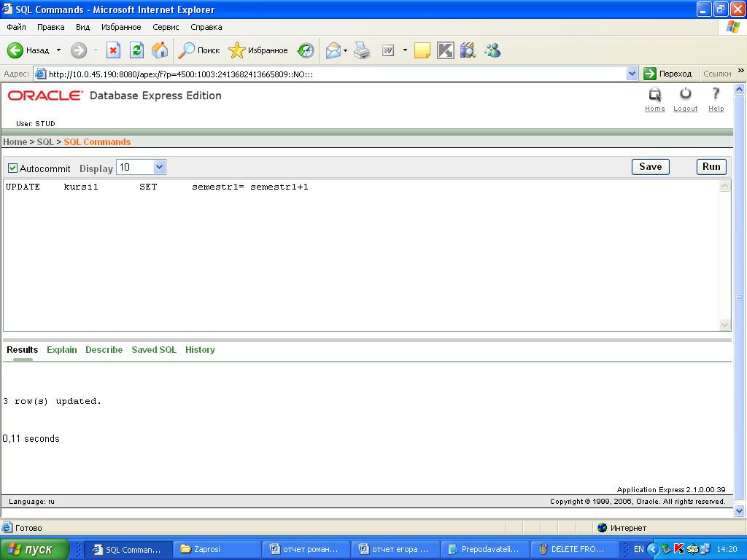Click the Oracle logo
The height and width of the screenshot is (560, 747).
click(x=44, y=96)
